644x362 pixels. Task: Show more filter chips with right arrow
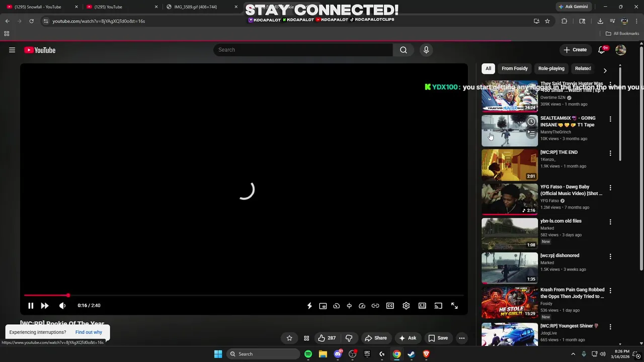605,70
